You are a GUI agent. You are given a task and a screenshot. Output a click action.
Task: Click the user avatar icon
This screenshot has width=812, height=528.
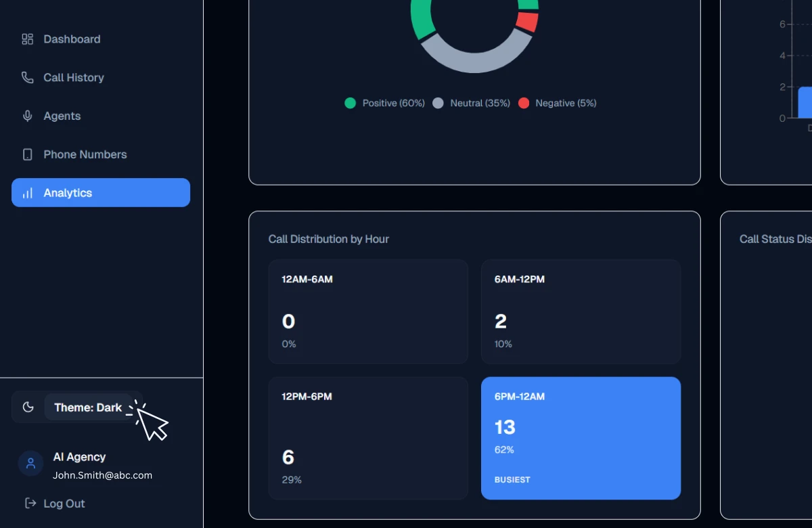point(30,464)
